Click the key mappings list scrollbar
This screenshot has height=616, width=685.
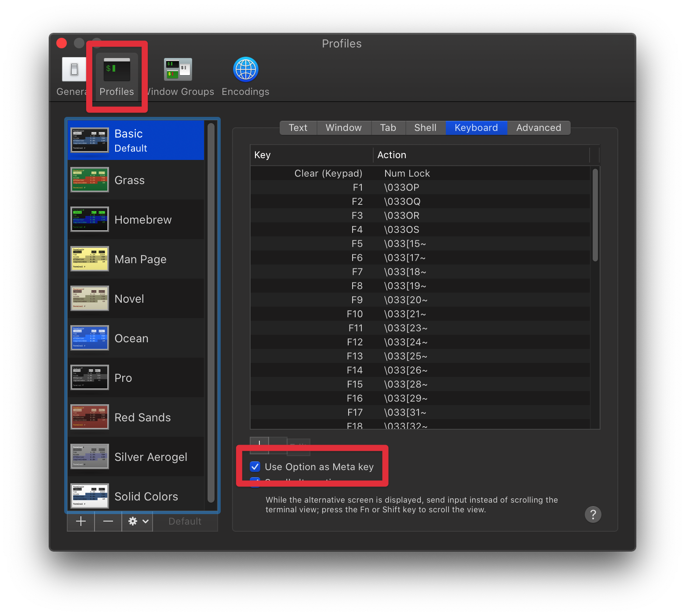[595, 215]
